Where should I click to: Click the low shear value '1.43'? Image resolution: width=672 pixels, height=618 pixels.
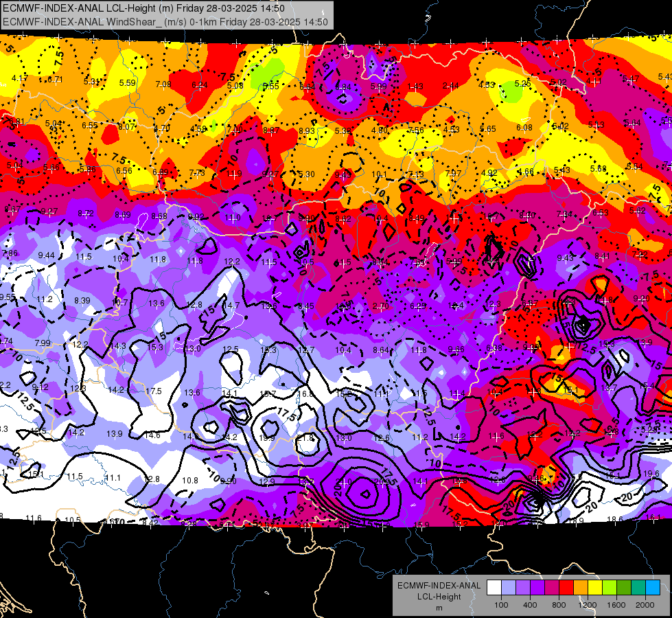coord(415,87)
